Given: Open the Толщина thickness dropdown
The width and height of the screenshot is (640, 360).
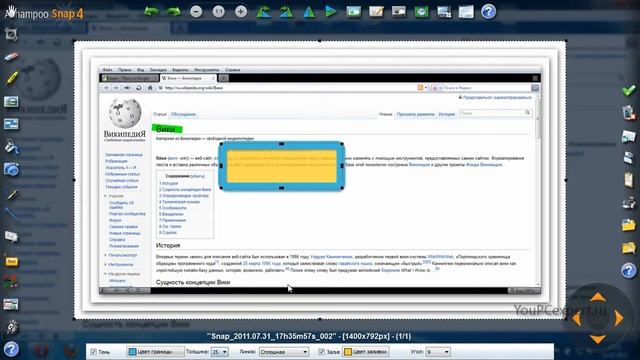Looking at the screenshot, I should [220, 352].
